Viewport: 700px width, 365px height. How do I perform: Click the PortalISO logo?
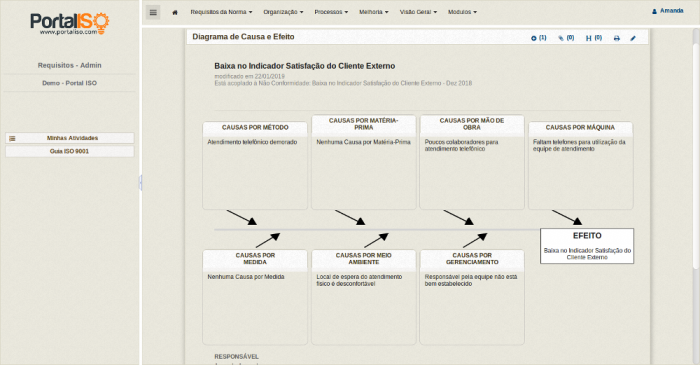(x=70, y=24)
